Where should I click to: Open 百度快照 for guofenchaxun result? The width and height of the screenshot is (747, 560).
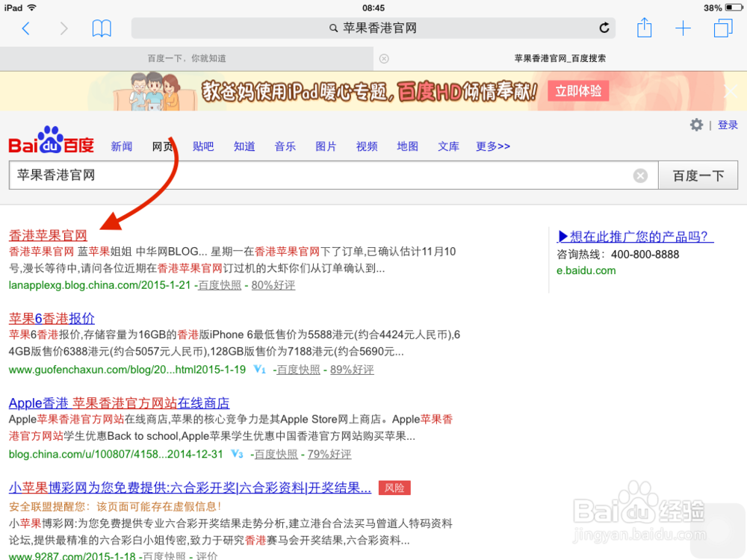[298, 370]
